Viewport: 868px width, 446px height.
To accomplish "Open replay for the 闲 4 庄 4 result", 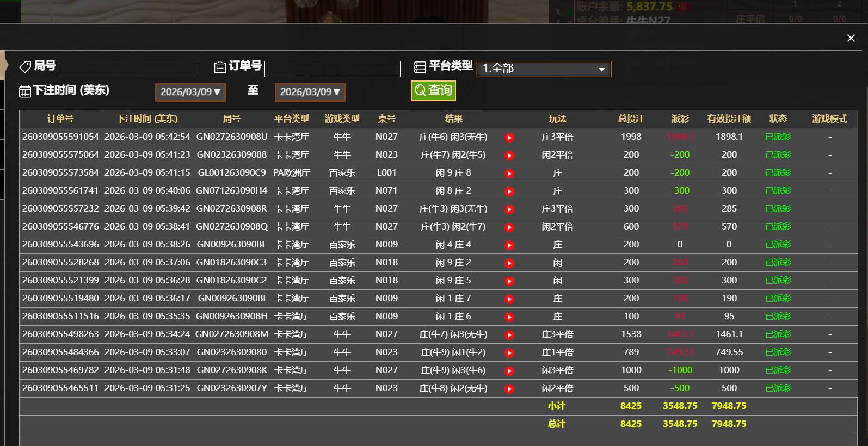I will pyautogui.click(x=509, y=245).
